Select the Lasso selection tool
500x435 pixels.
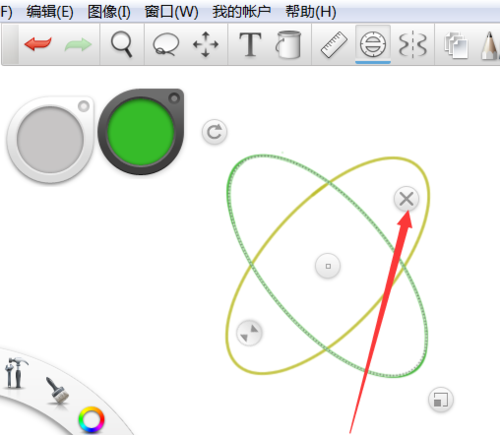166,44
